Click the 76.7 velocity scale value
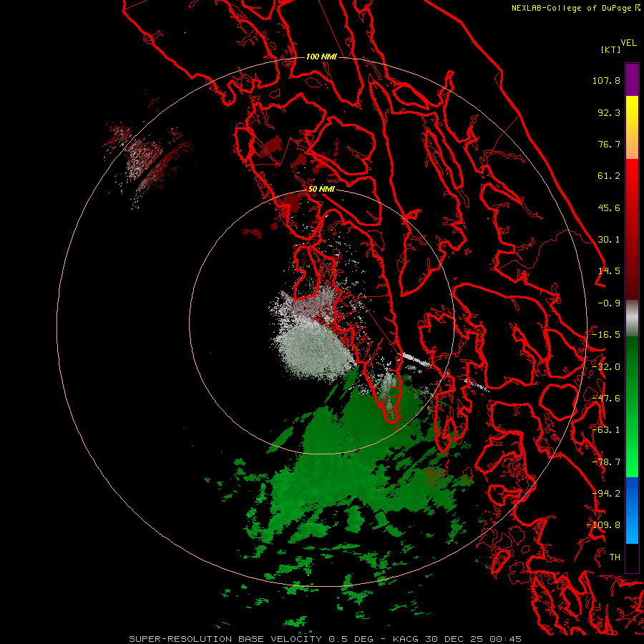 point(609,144)
